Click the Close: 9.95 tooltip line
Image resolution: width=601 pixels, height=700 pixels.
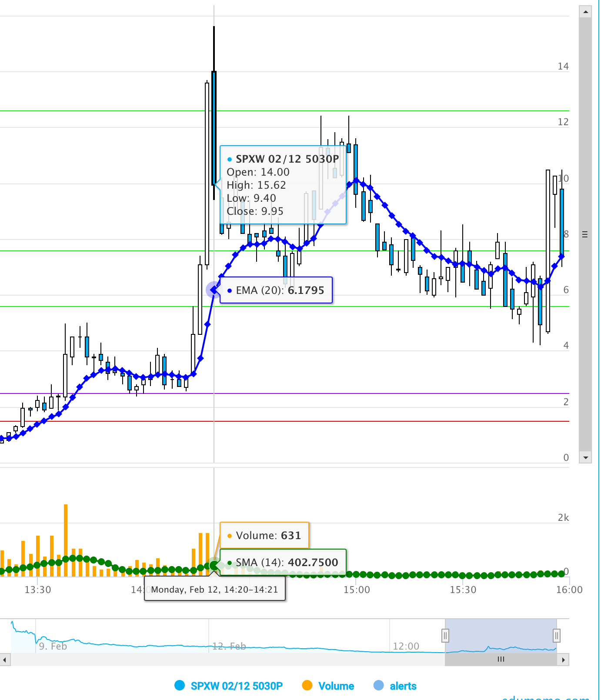pyautogui.click(x=255, y=211)
